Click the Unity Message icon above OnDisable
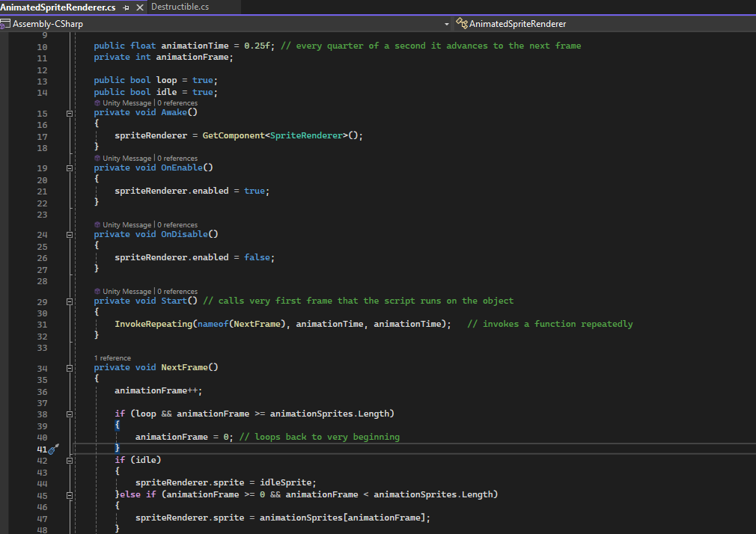 (x=97, y=225)
